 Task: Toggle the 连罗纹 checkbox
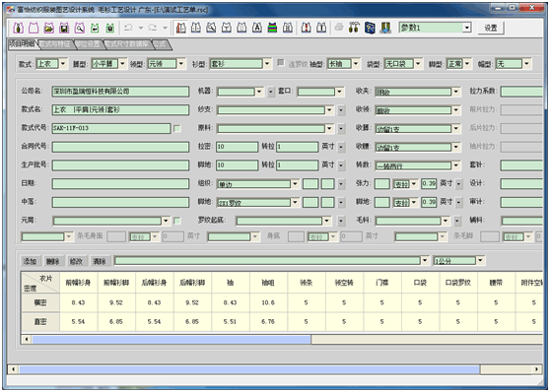tap(281, 63)
